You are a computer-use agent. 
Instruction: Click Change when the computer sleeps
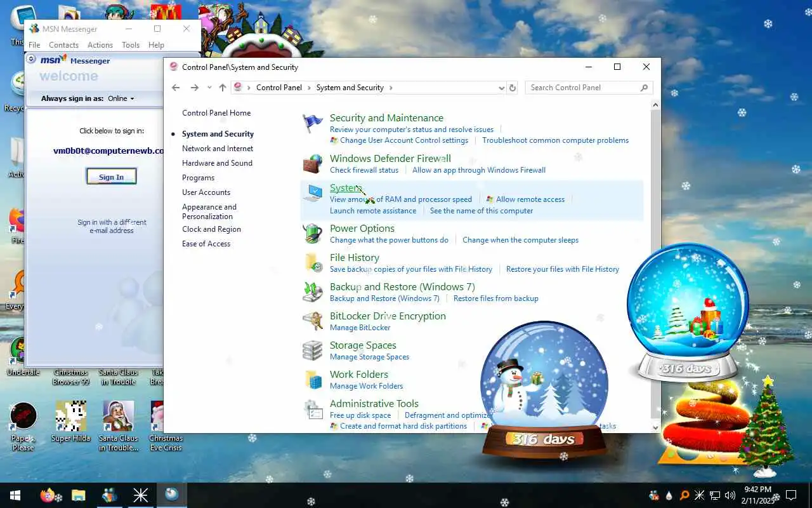520,240
